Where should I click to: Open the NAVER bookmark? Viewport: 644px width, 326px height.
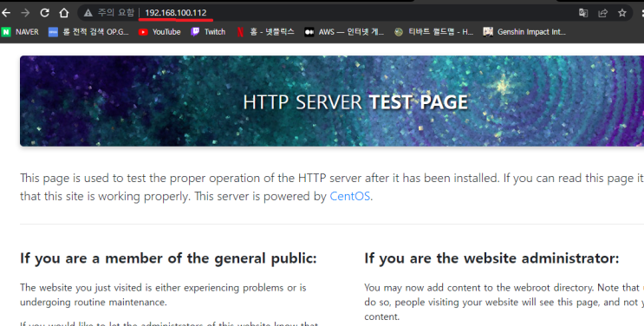point(20,32)
